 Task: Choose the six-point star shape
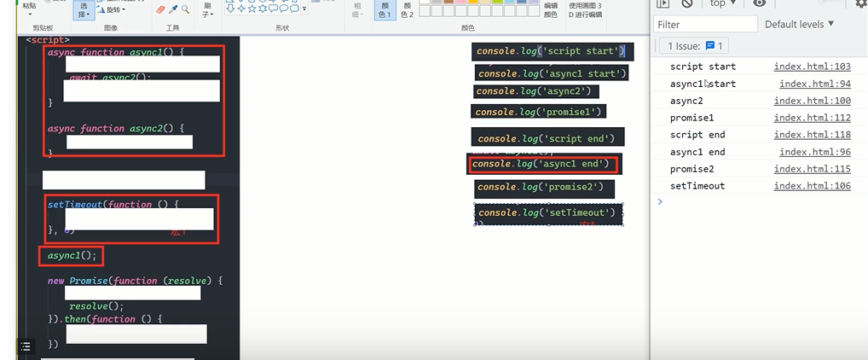(263, 9)
